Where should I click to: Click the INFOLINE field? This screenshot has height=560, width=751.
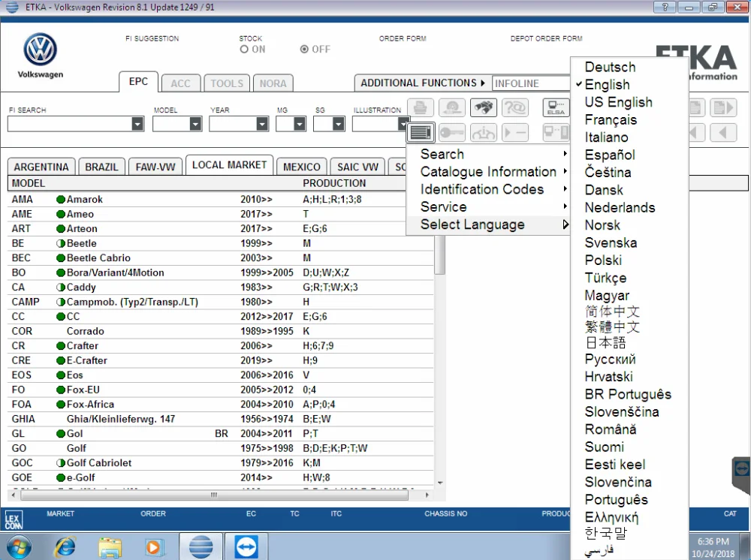click(x=531, y=83)
